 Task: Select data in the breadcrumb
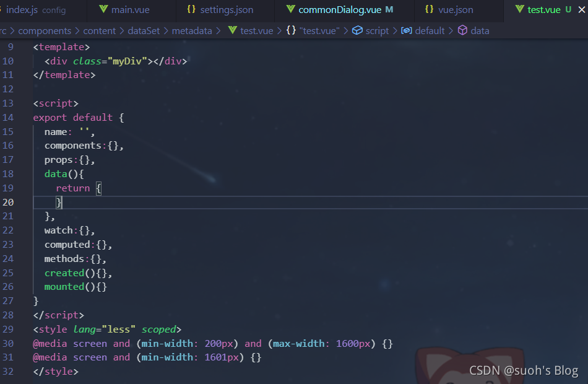click(x=480, y=31)
